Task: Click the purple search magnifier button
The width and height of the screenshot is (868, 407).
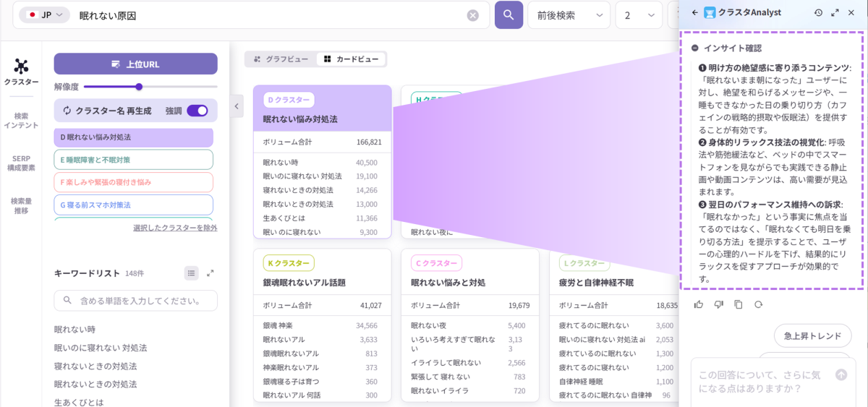Action: (509, 15)
